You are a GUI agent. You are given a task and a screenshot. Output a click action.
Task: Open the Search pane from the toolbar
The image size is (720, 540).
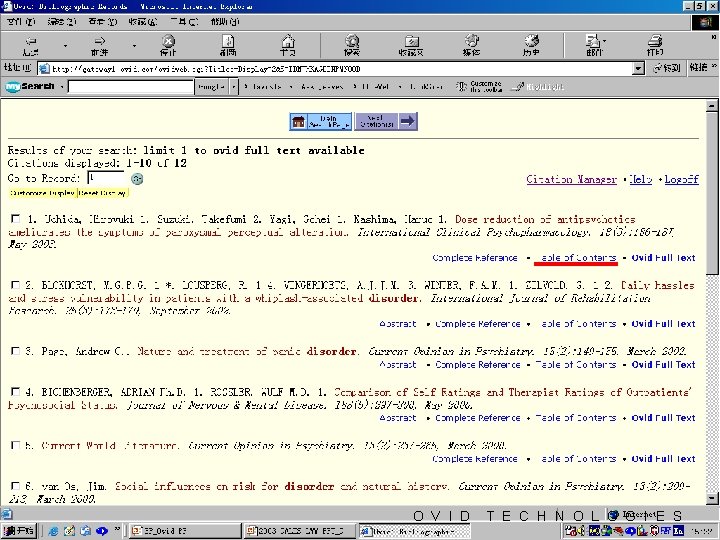pos(352,45)
